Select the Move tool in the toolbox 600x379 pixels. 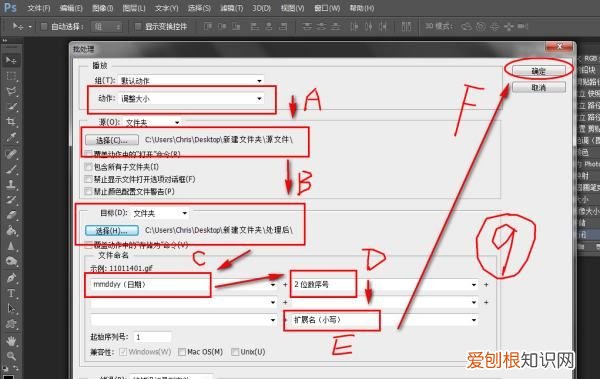point(11,60)
